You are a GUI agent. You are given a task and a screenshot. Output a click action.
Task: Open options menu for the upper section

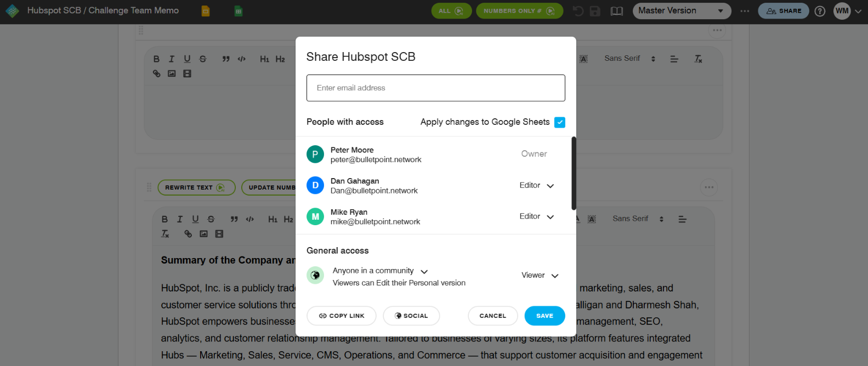tap(717, 30)
